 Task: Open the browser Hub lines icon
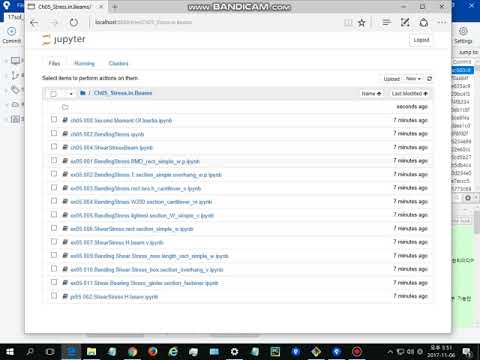coord(387,22)
